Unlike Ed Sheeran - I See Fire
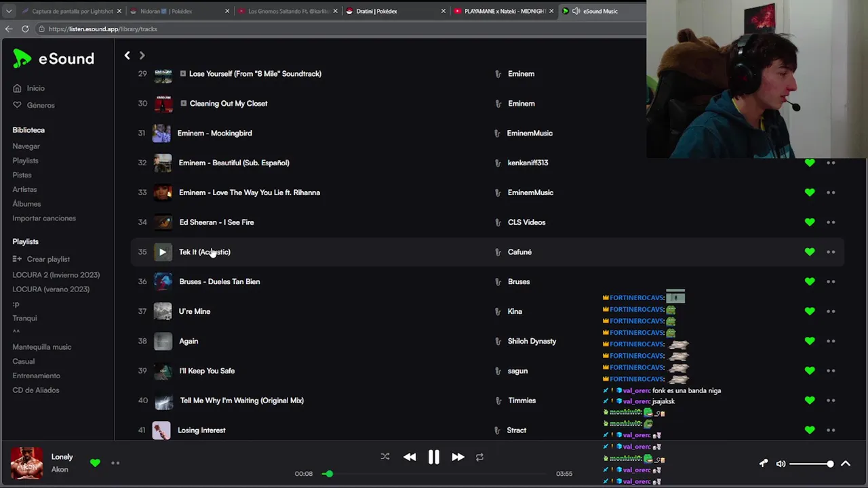The width and height of the screenshot is (868, 488). coord(810,222)
